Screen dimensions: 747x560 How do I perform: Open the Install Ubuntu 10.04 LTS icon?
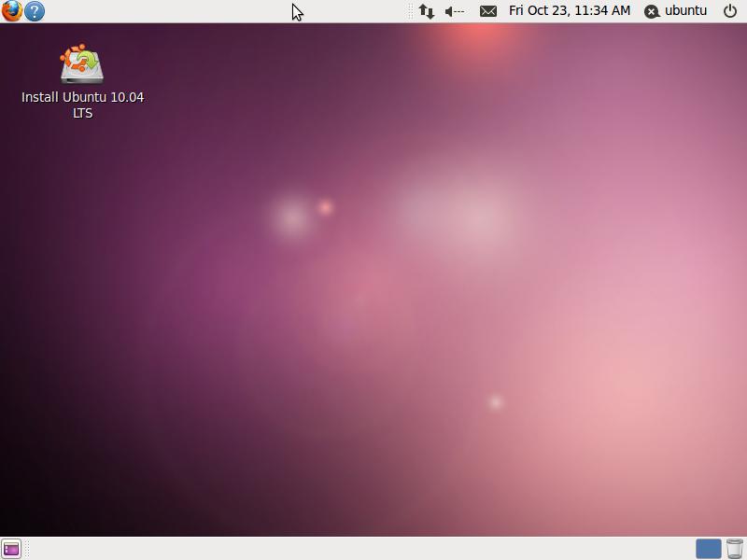[x=82, y=63]
